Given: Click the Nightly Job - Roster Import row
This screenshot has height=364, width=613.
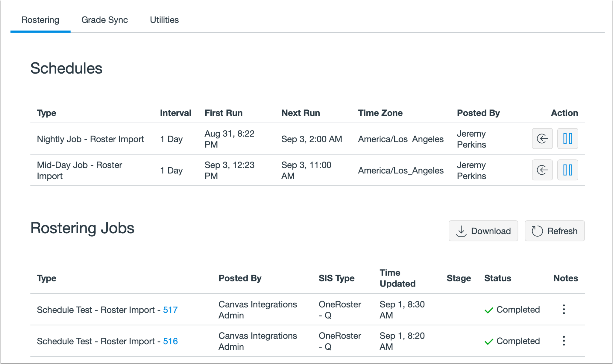Looking at the screenshot, I should click(x=90, y=139).
